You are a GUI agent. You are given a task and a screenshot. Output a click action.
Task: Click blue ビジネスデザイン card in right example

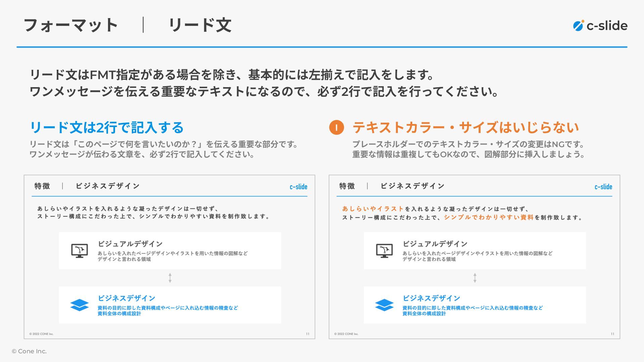[x=475, y=305]
